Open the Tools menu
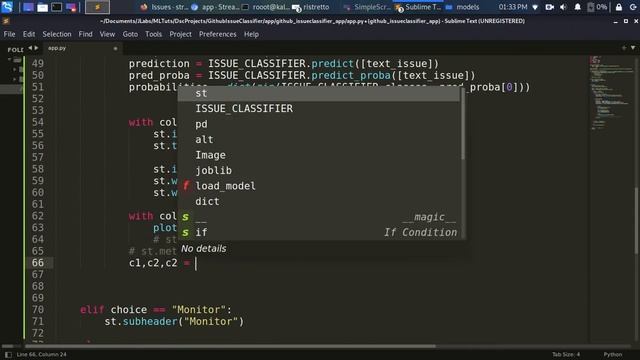This screenshot has height=360, width=640. [153, 34]
